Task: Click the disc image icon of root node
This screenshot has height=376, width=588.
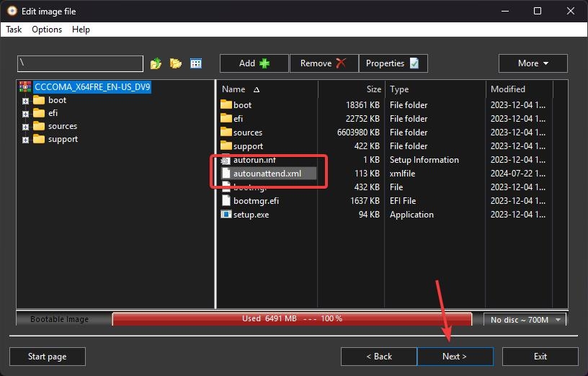Action: [25, 87]
